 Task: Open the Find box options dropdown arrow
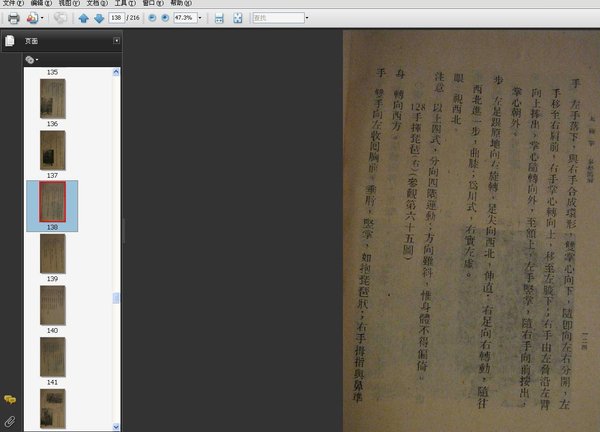tap(307, 18)
